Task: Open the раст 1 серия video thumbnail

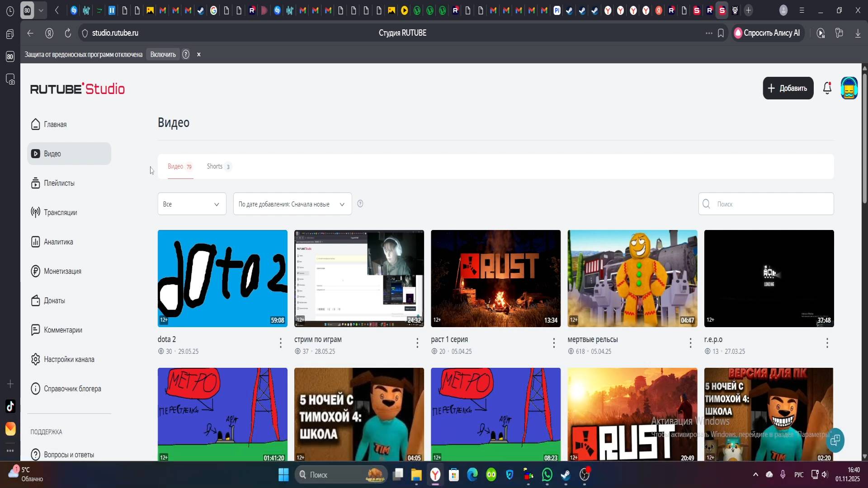Action: 495,278
